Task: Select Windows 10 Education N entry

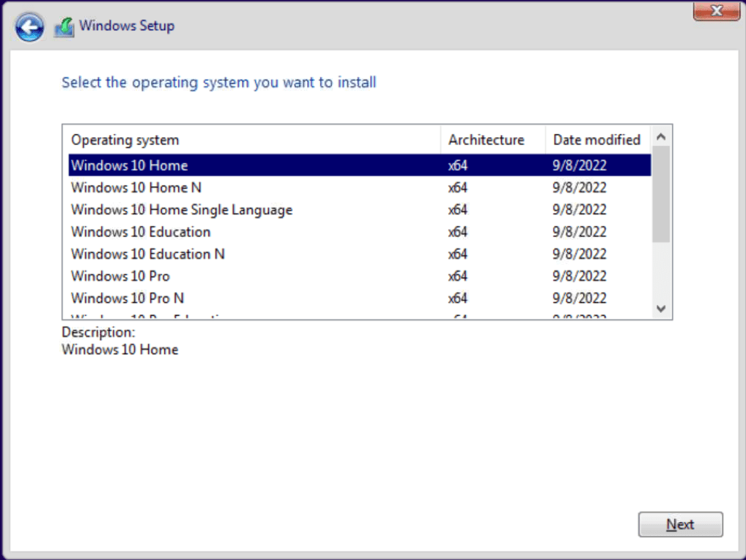Action: click(x=360, y=254)
